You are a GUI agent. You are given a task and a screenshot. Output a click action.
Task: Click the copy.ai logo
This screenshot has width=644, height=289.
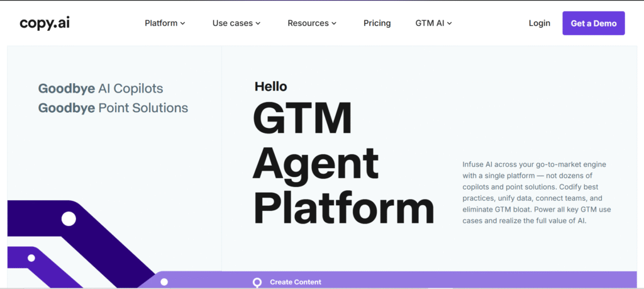point(45,23)
